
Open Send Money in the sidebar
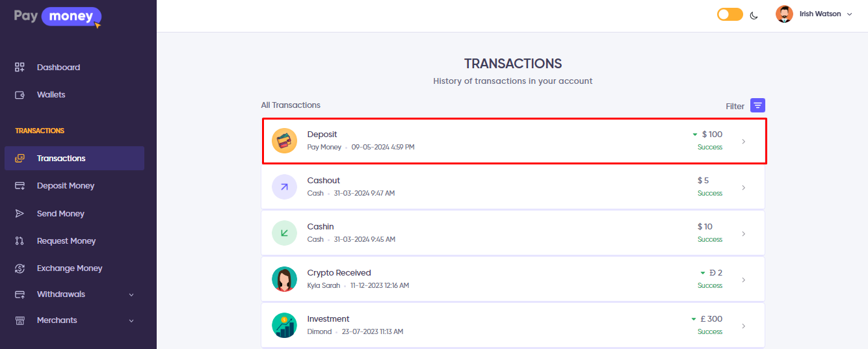(x=60, y=214)
